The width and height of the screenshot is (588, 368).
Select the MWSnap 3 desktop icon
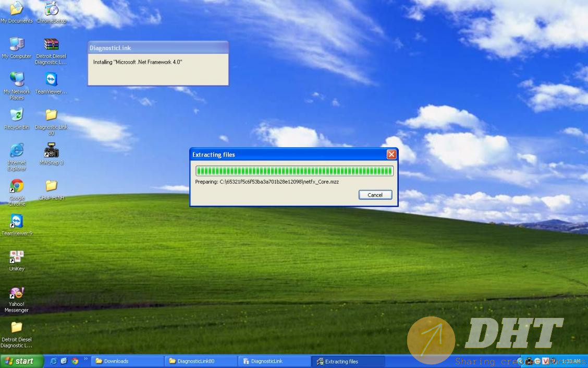coord(51,151)
